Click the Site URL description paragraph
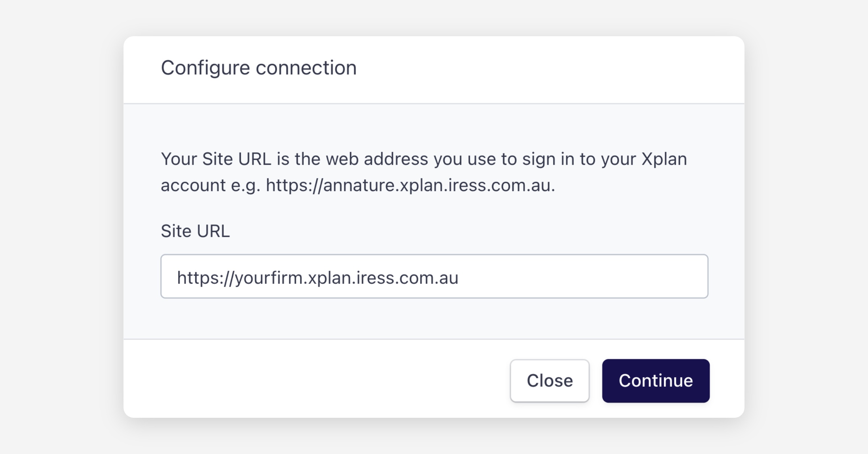The width and height of the screenshot is (868, 454). click(423, 172)
